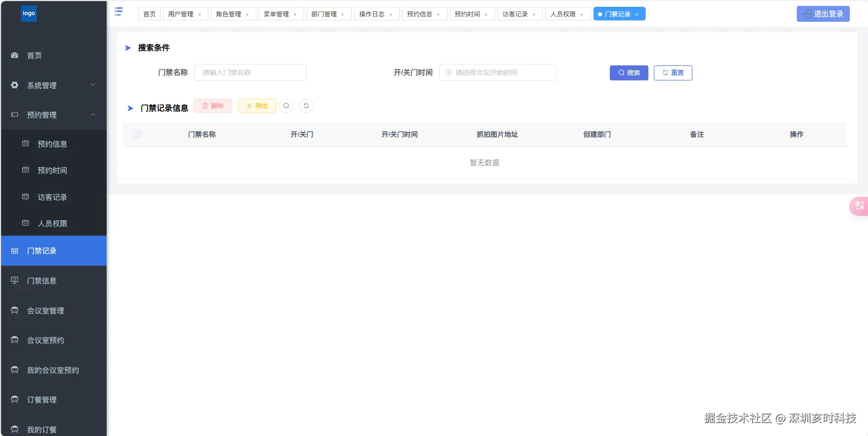Close the 访客记录 tab
The image size is (868, 436).
click(534, 15)
